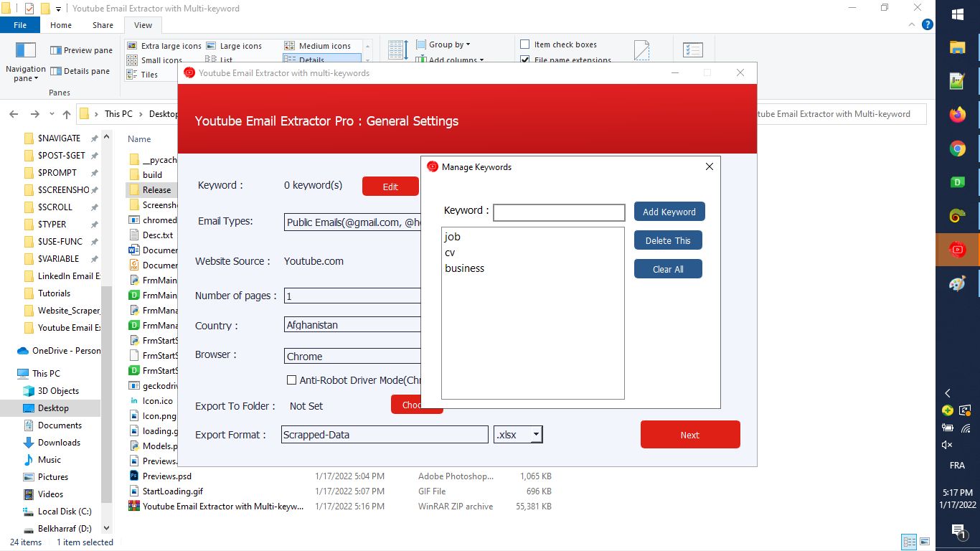
Task: Click Delete This button
Action: 668,240
